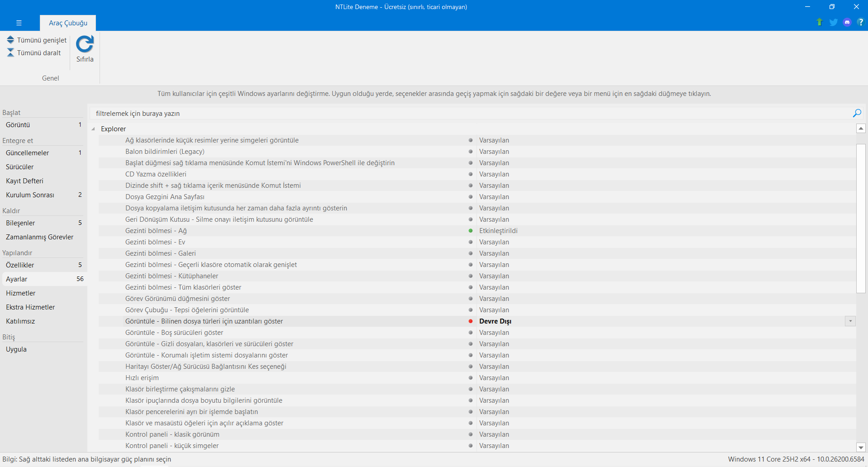Open Bileşenler in the sidebar
868x467 pixels.
coord(43,223)
